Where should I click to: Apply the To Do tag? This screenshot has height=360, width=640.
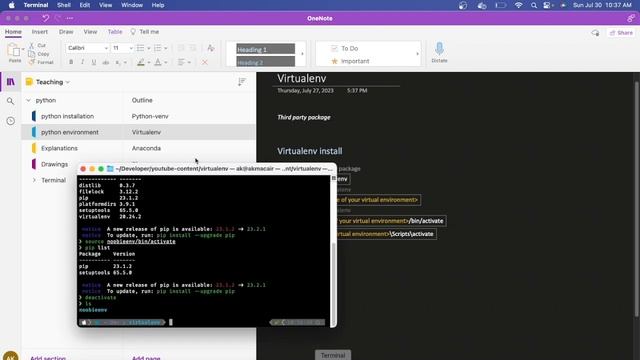[344, 48]
